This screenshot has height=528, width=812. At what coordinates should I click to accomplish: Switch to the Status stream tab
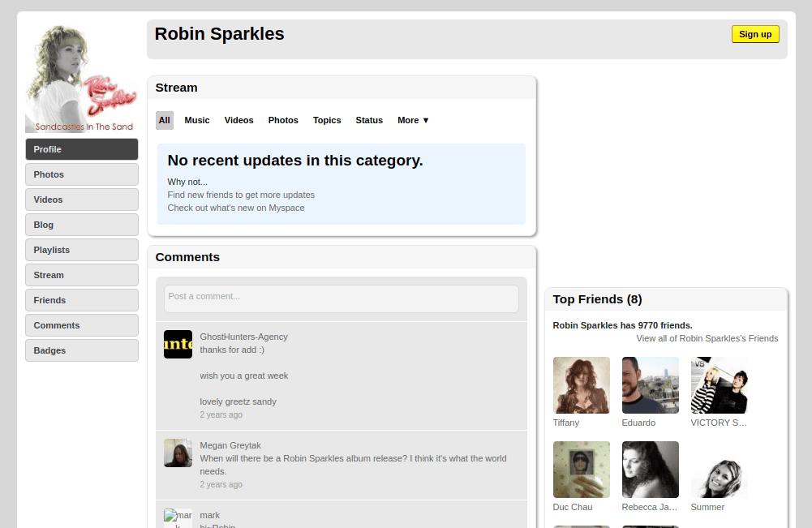click(369, 120)
